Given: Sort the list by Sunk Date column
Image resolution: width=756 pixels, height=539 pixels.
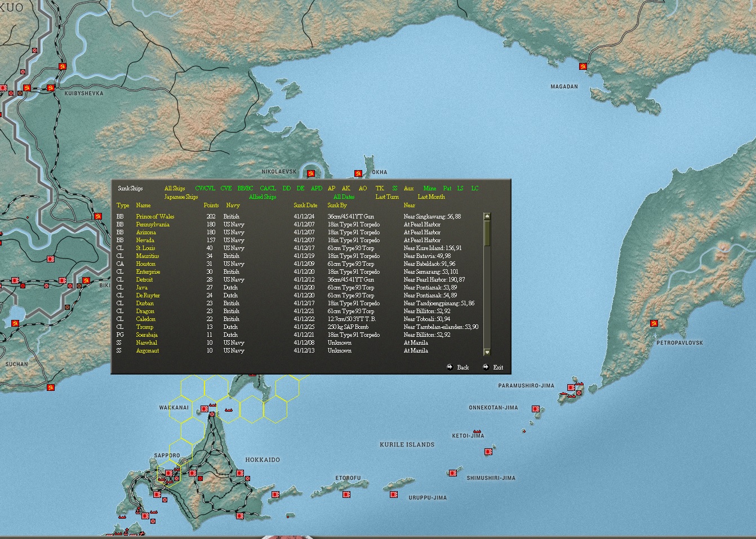Looking at the screenshot, I should pos(305,205).
